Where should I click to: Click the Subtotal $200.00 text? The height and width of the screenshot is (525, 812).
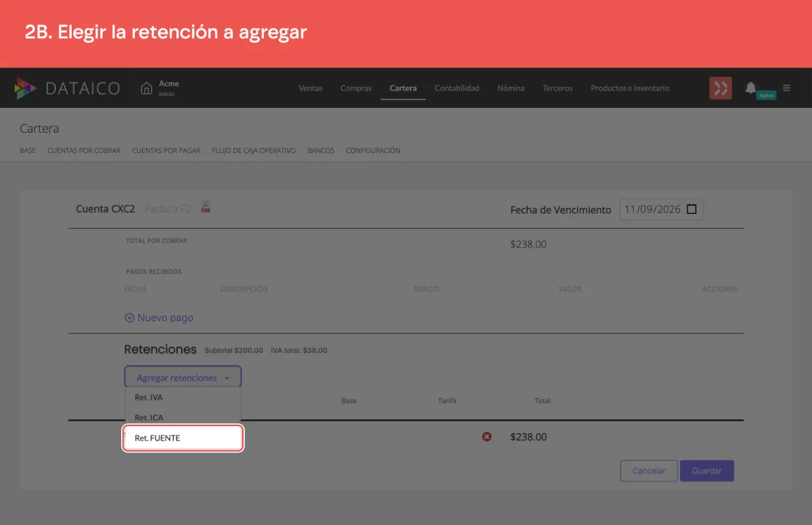[233, 350]
